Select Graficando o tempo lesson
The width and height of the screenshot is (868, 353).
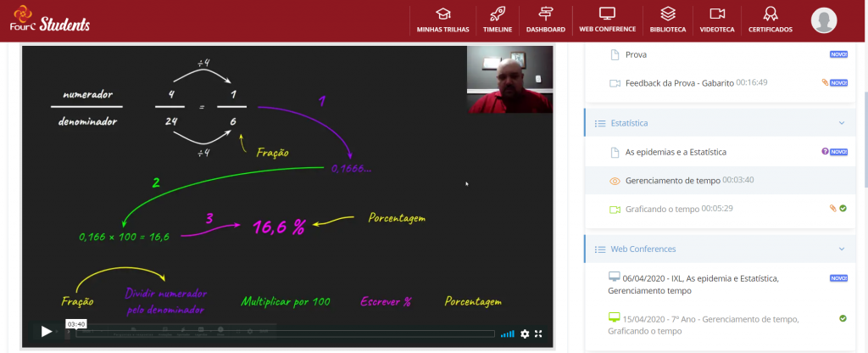point(666,209)
